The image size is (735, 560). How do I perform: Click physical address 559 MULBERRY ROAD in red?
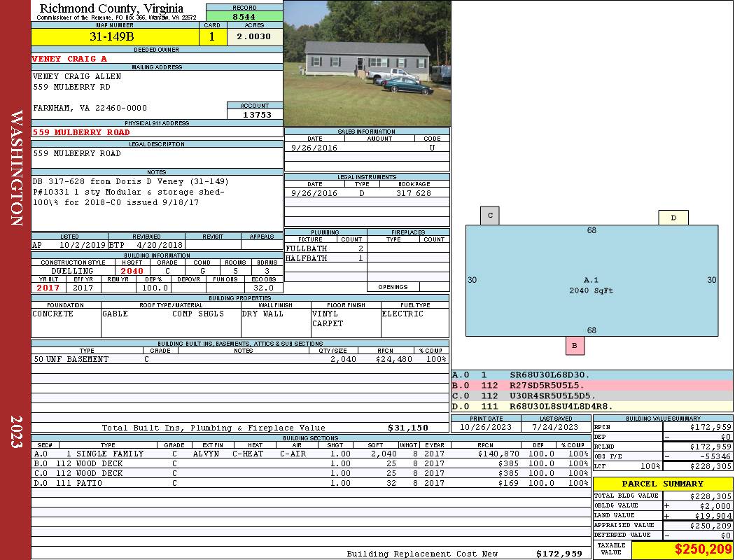click(82, 132)
